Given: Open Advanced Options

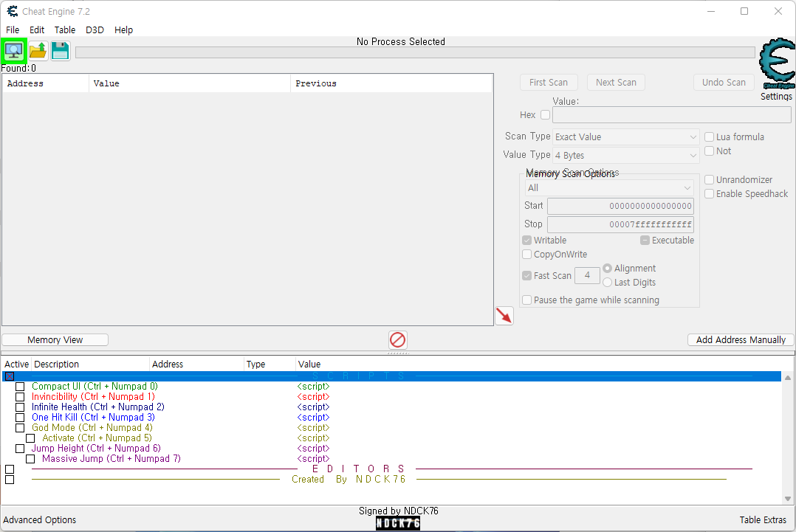Looking at the screenshot, I should tap(40, 520).
